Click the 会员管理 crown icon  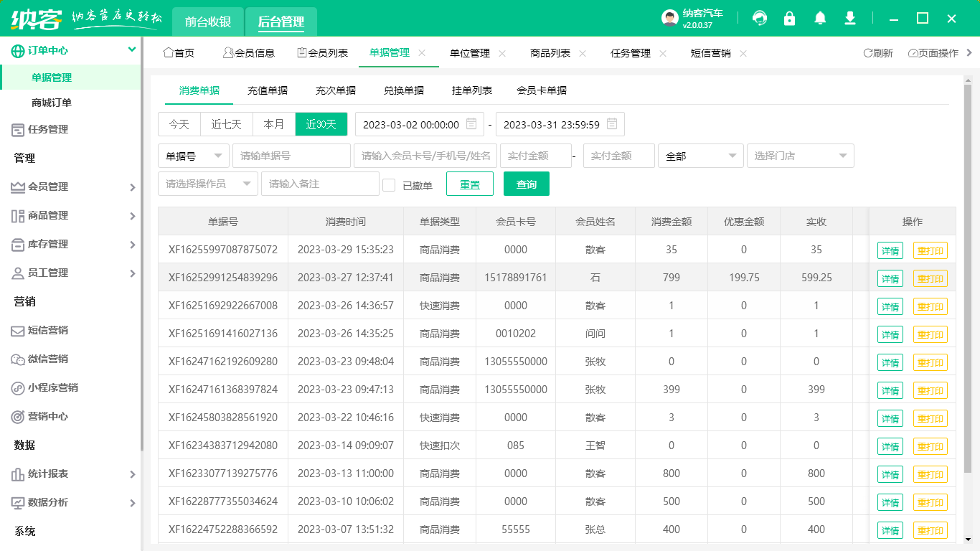coord(18,187)
